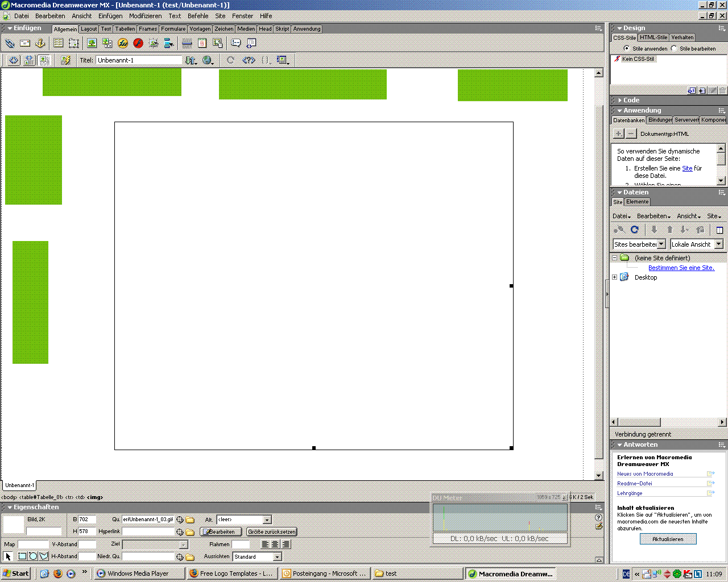Open the HTML-Stile tab
Screen dimensions: 728x582
pos(653,38)
